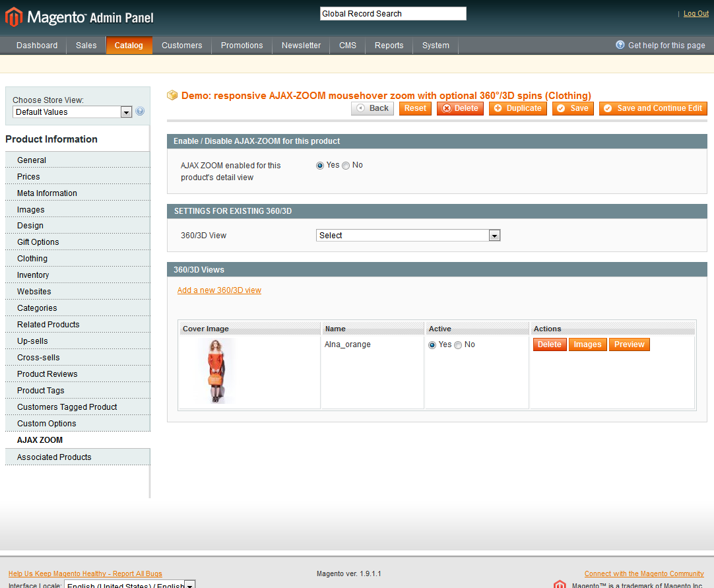
Task: Open the Websites tab
Action: point(77,292)
